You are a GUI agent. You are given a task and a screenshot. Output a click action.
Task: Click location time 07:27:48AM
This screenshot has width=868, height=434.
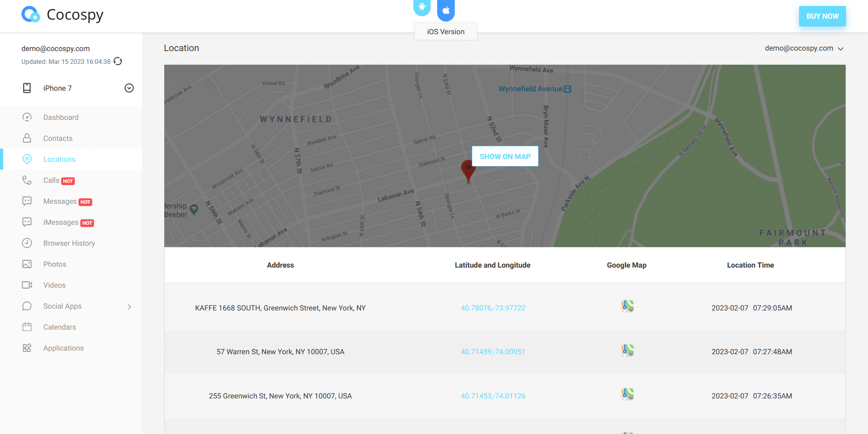pos(773,352)
